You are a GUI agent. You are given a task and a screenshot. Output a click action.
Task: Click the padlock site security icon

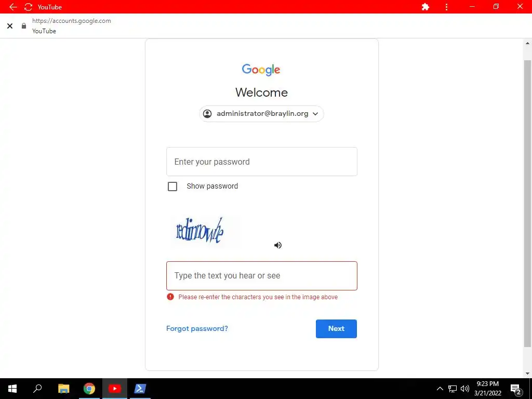pyautogui.click(x=24, y=26)
